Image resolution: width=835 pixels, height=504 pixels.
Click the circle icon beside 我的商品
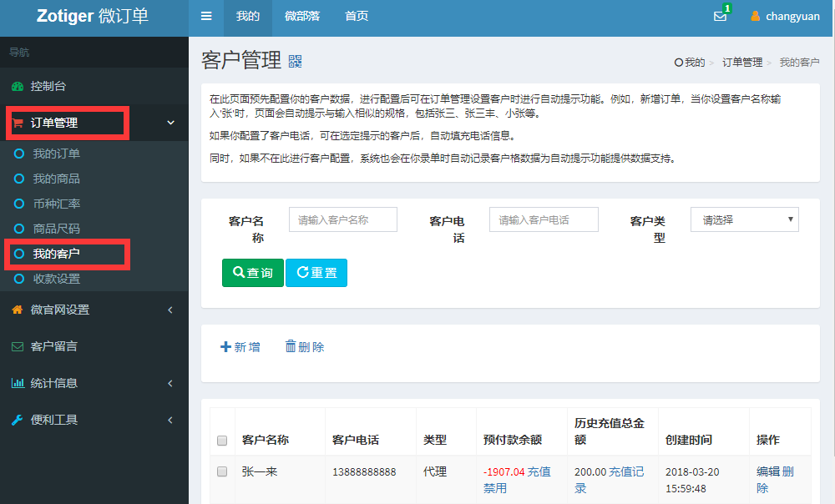click(19, 179)
